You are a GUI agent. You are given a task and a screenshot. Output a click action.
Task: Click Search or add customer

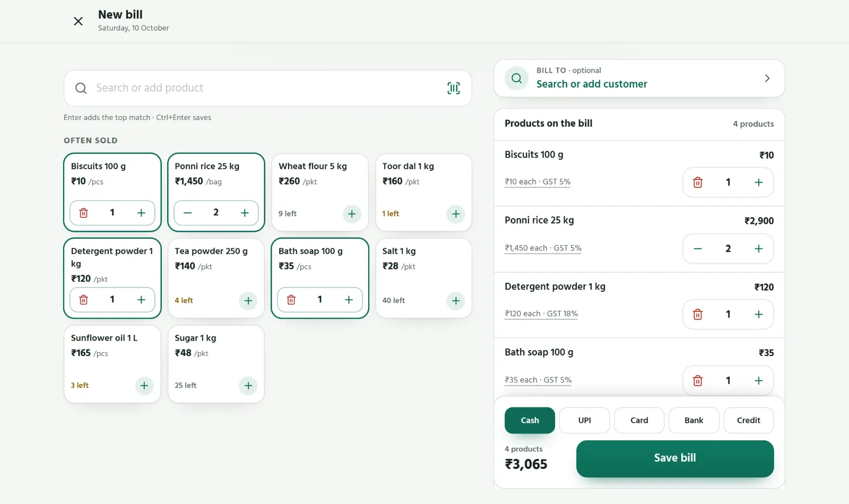tap(592, 84)
